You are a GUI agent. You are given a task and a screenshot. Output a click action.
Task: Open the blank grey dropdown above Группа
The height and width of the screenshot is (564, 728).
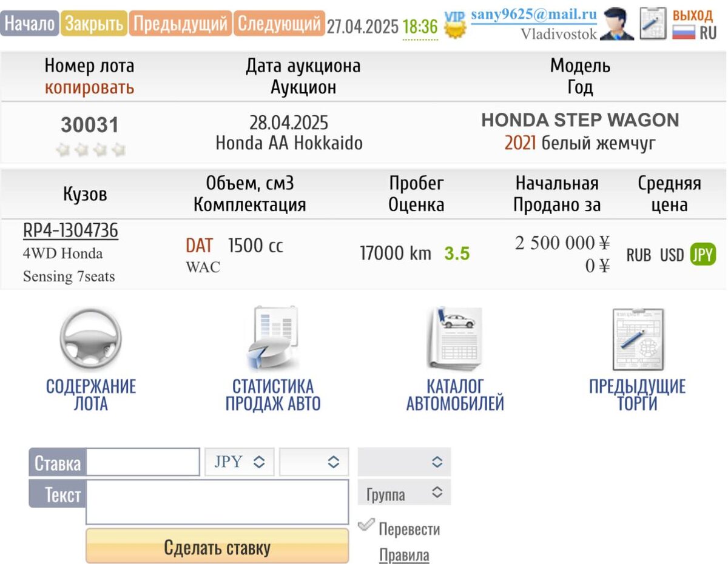405,462
